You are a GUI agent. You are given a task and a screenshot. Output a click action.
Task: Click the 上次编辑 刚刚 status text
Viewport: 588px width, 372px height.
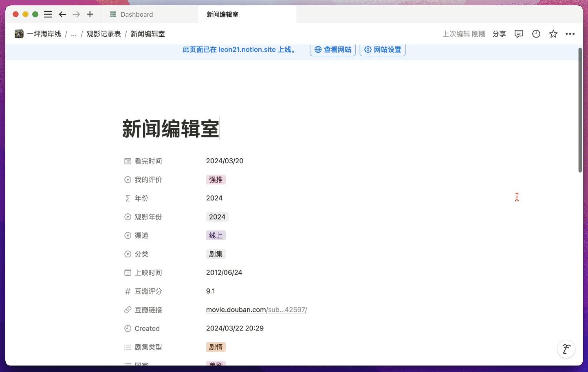pyautogui.click(x=464, y=34)
